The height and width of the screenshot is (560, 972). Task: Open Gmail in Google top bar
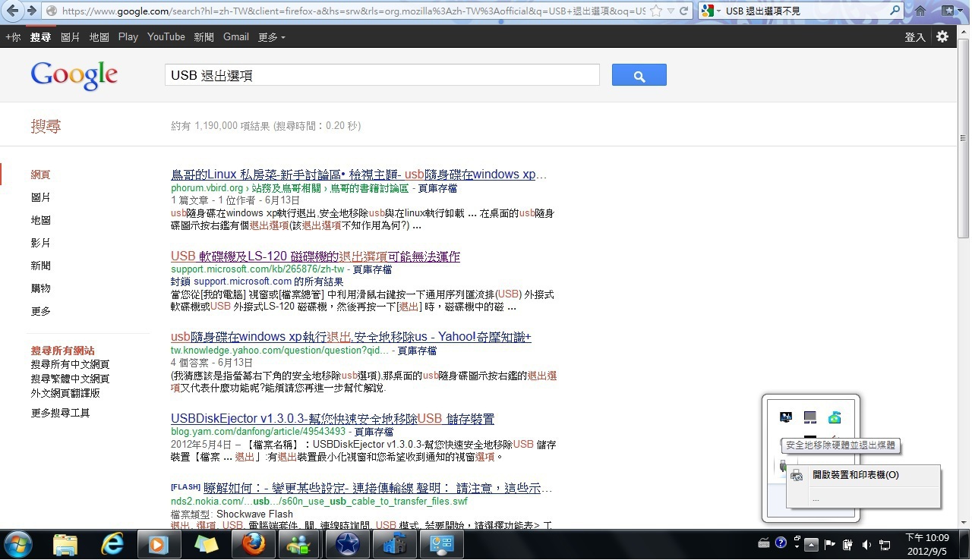pos(236,36)
